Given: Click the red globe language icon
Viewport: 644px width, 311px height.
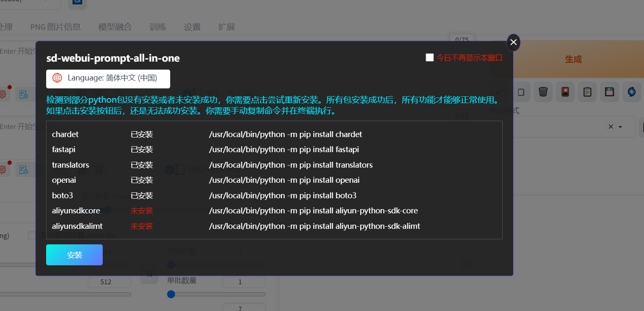Looking at the screenshot, I should pos(57,78).
